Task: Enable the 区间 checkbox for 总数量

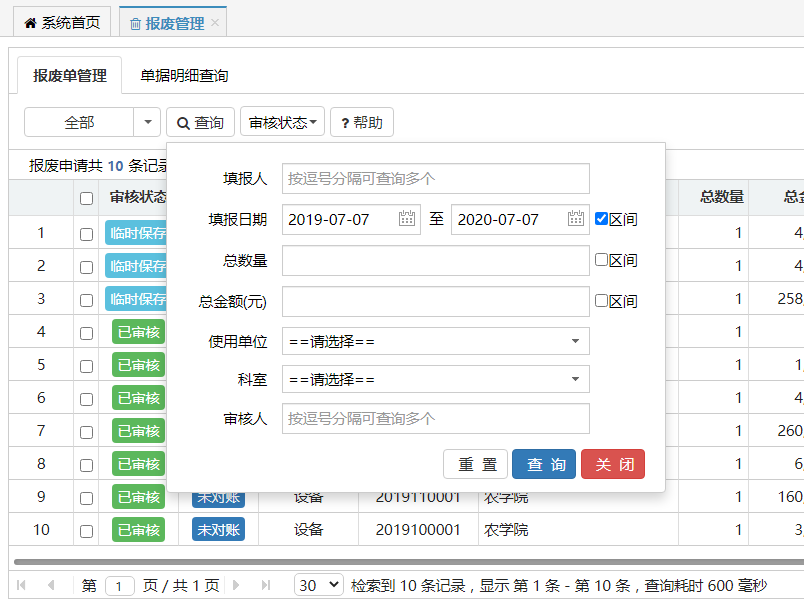Action: click(x=601, y=260)
